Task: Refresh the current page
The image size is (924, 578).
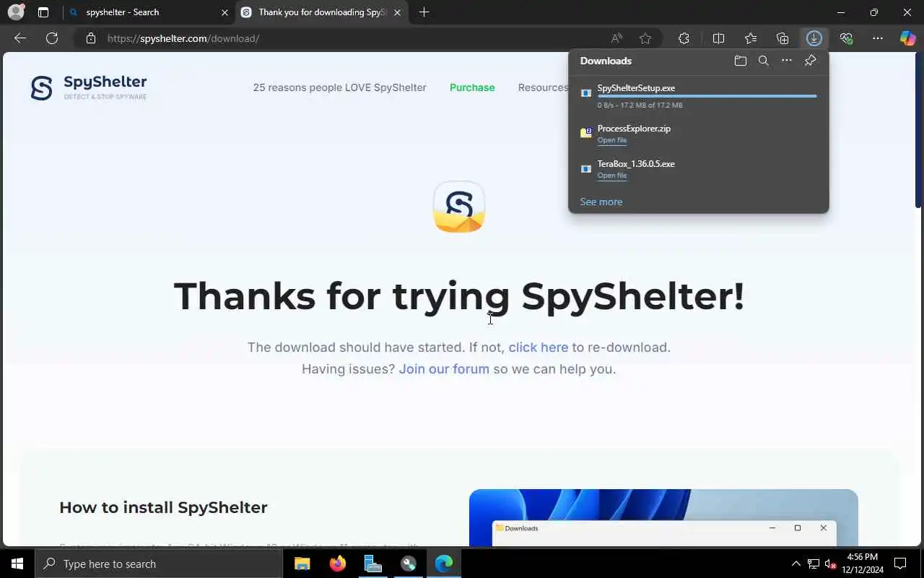Action: coord(52,38)
